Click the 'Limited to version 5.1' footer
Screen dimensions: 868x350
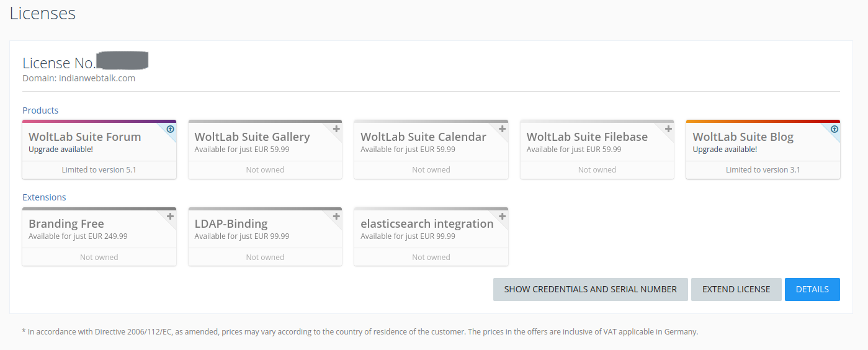point(99,170)
